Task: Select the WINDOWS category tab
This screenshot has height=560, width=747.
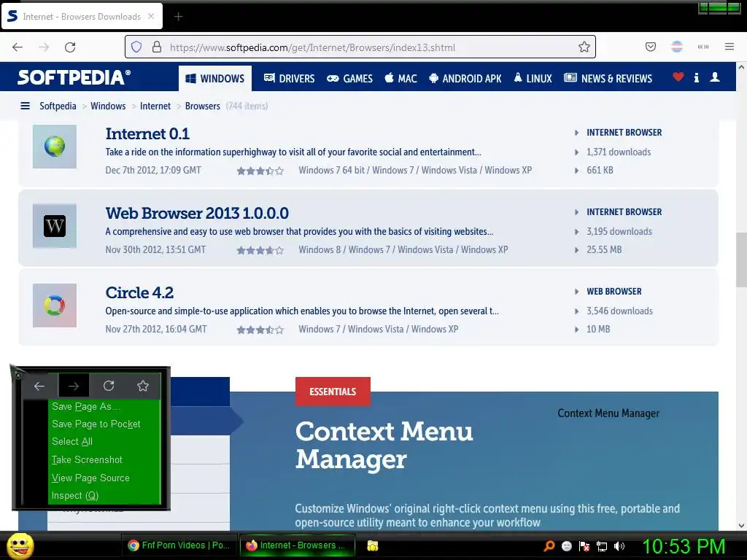Action: point(215,79)
